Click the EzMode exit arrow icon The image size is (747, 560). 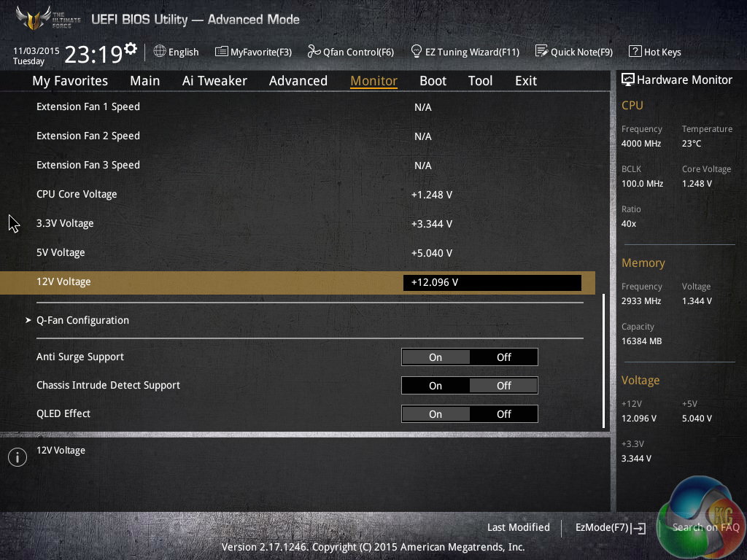638,528
